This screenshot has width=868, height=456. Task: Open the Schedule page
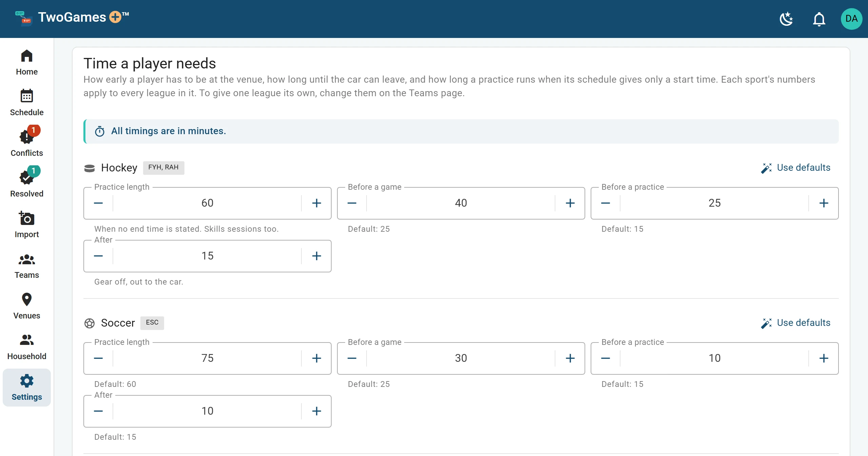coord(27,103)
